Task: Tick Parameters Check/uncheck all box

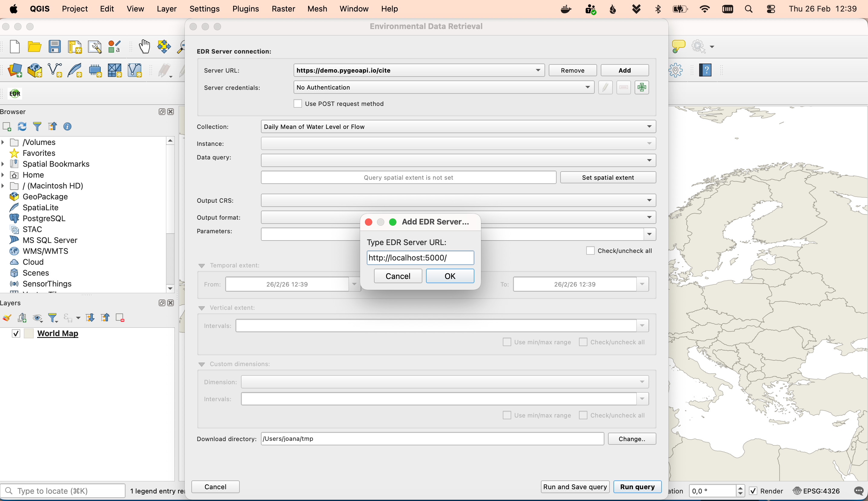Action: click(x=590, y=250)
